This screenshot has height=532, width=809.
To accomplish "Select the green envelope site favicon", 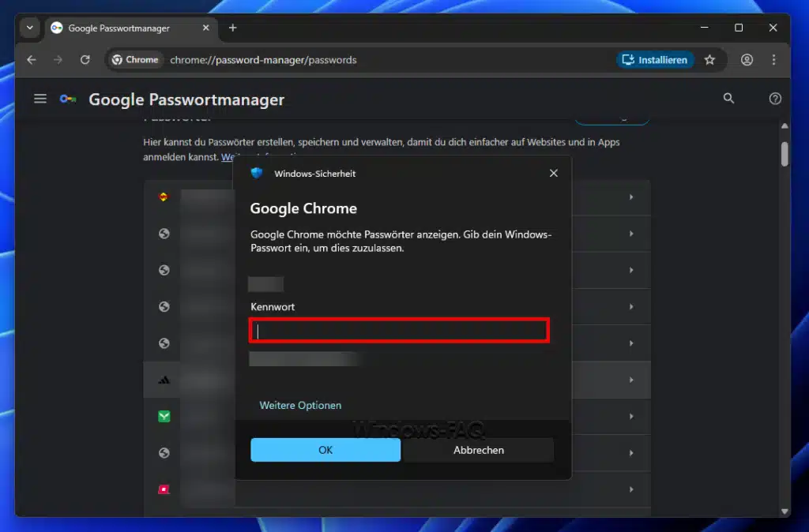I will (x=163, y=416).
